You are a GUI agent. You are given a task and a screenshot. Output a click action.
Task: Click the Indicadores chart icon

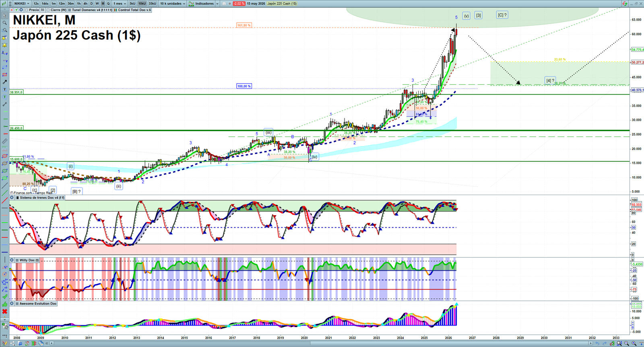coord(191,4)
